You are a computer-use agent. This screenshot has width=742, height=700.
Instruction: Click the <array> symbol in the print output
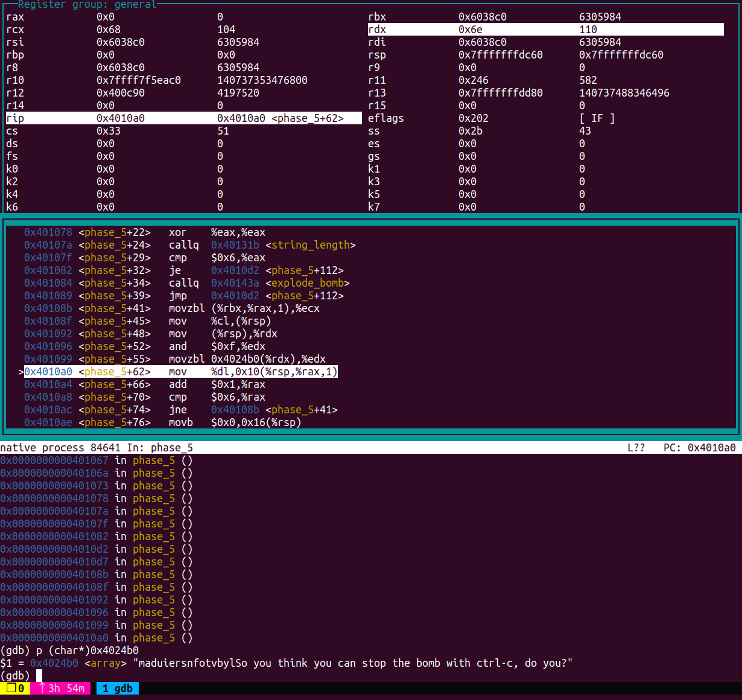click(x=106, y=663)
